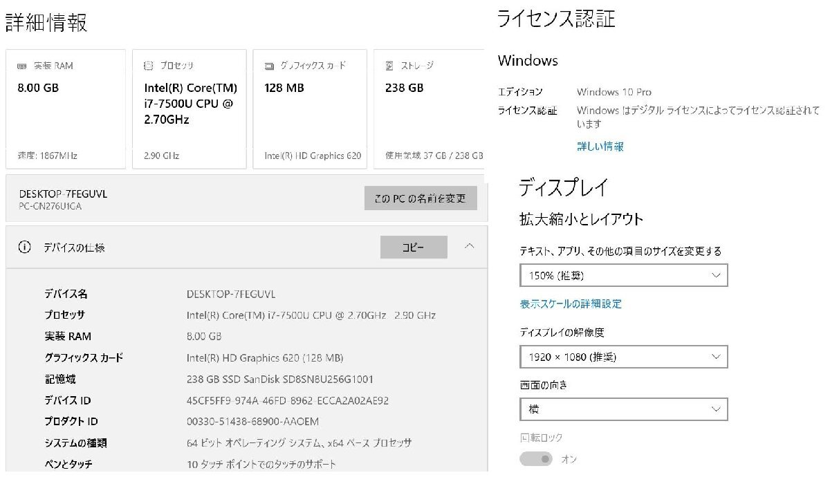The height and width of the screenshot is (504, 830).
Task: Click the info icon beside デバイスの仕様
Action: 24,247
